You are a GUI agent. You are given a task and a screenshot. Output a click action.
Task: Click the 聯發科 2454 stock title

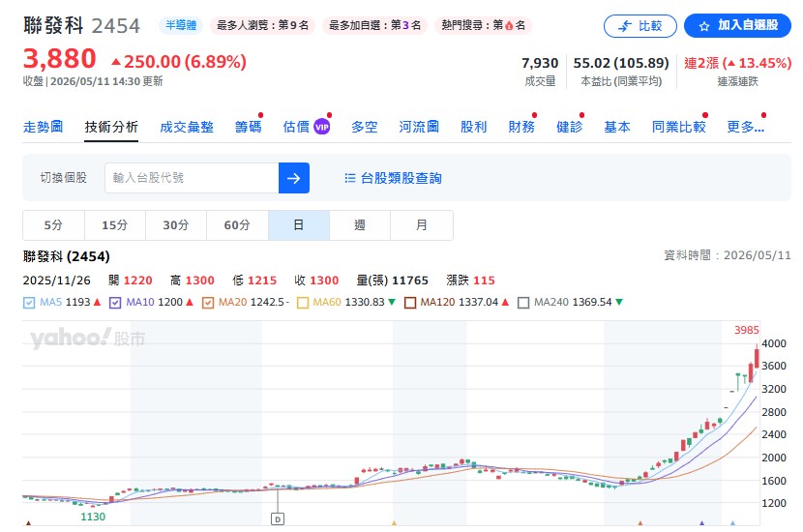[81, 25]
